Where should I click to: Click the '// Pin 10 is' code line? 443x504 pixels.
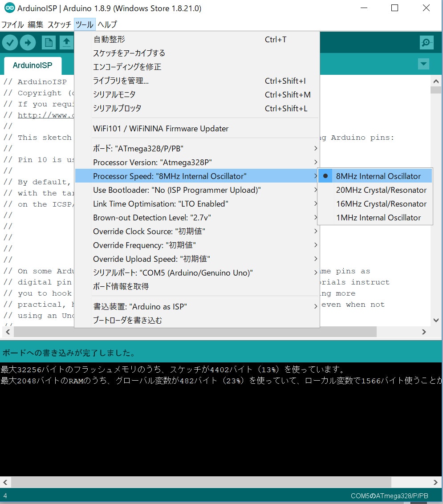pyautogui.click(x=39, y=160)
